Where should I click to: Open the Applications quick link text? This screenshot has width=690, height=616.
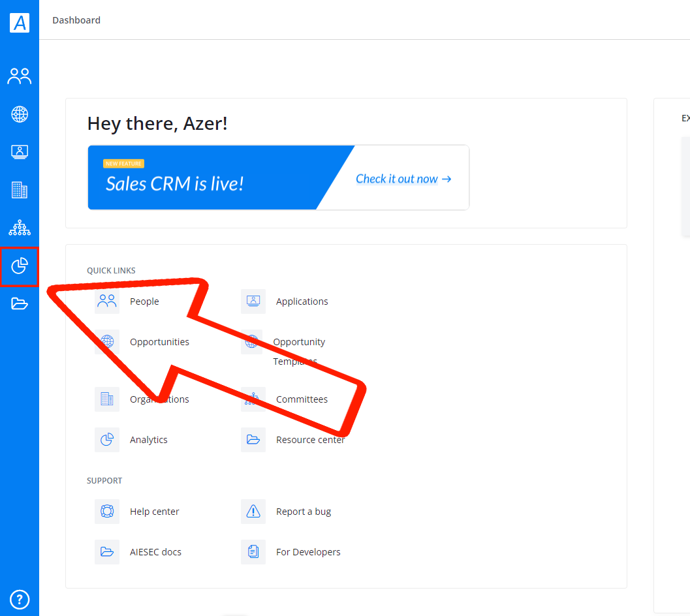302,301
